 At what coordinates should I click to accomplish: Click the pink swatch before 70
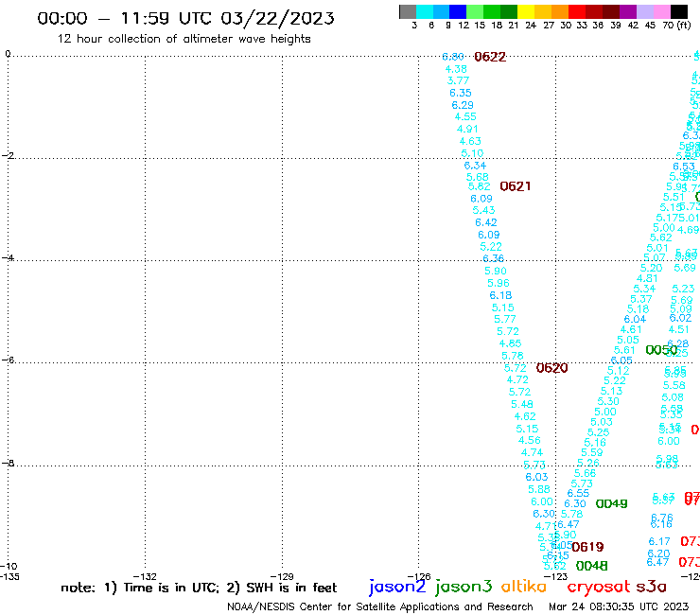click(x=661, y=11)
